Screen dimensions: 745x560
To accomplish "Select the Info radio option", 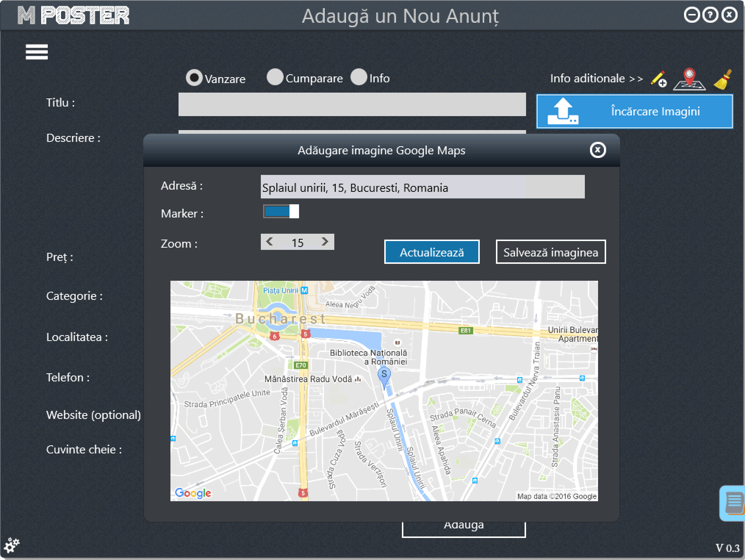I will (x=370, y=78).
